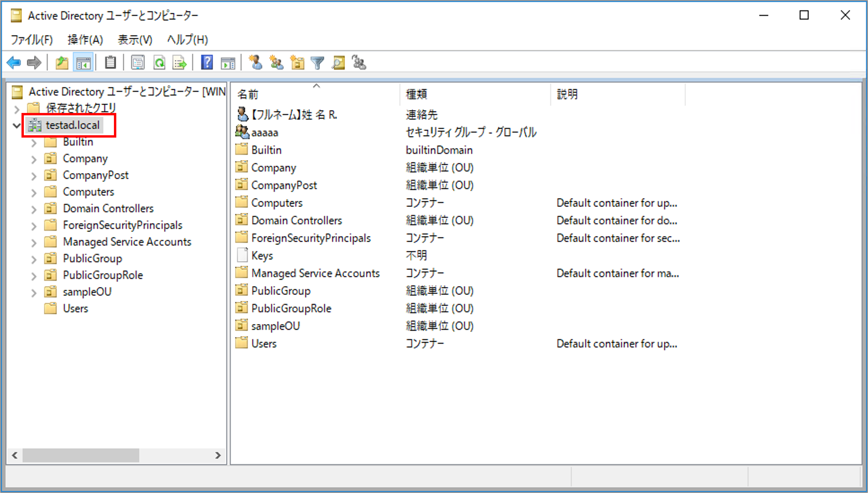Create new user via toolbar icon
This screenshot has height=493, width=868.
[x=256, y=63]
